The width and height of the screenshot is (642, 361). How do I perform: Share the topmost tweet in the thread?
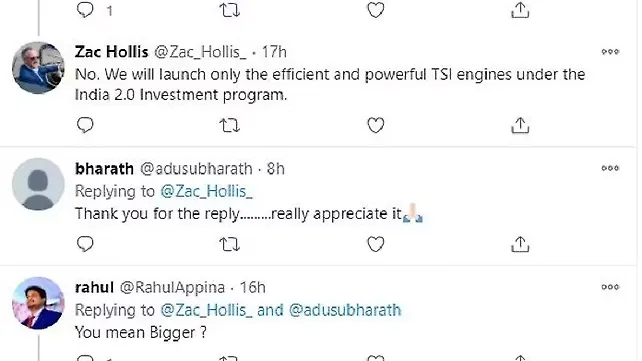pyautogui.click(x=520, y=10)
